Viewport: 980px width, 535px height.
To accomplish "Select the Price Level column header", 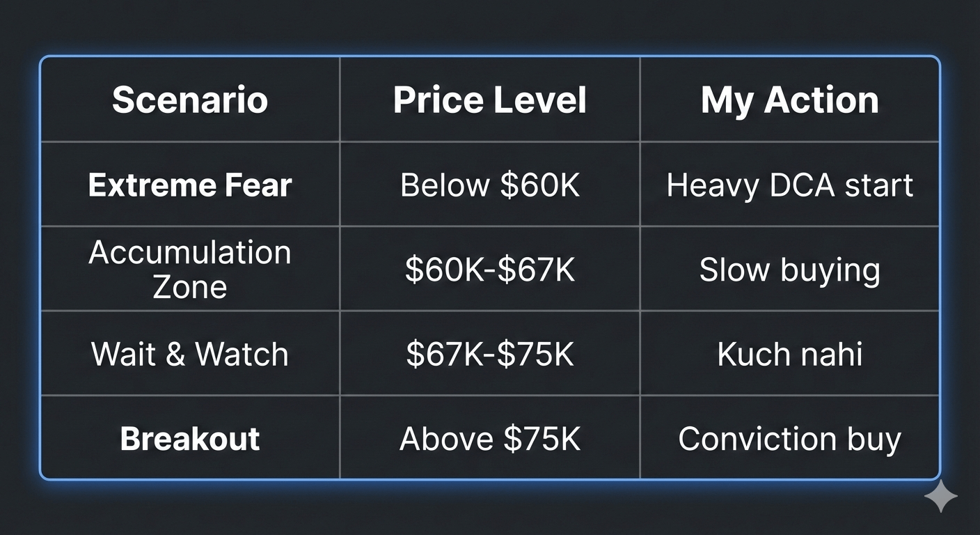I will pyautogui.click(x=490, y=100).
